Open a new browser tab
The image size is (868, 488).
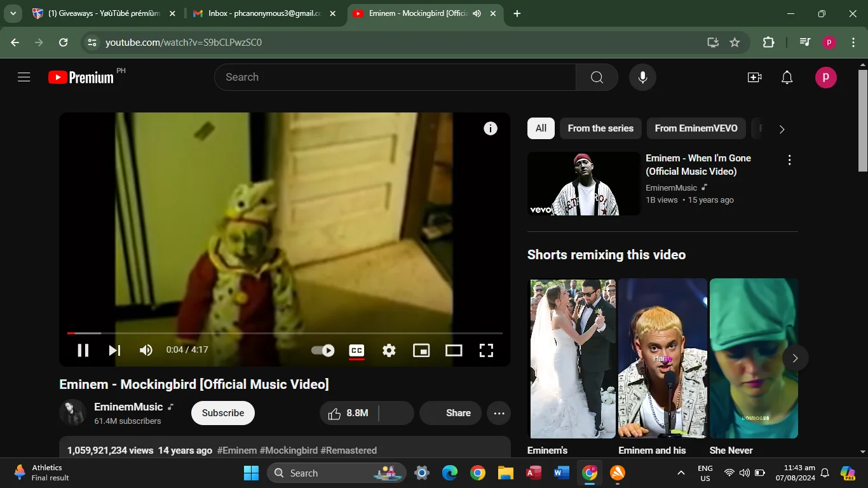click(517, 13)
